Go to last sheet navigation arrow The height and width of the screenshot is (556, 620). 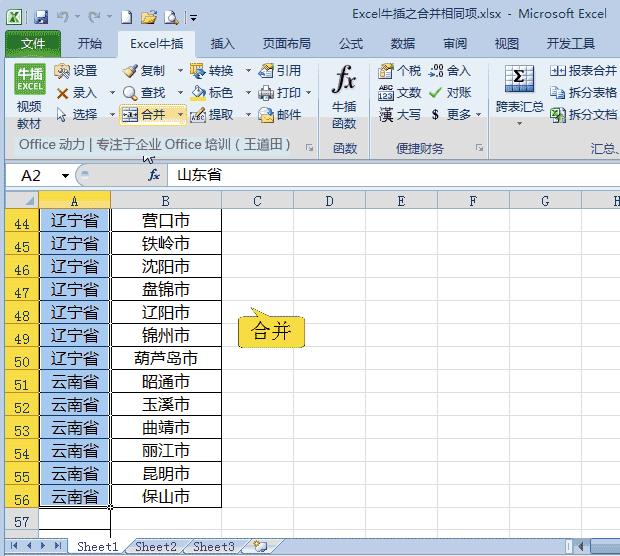pos(58,546)
